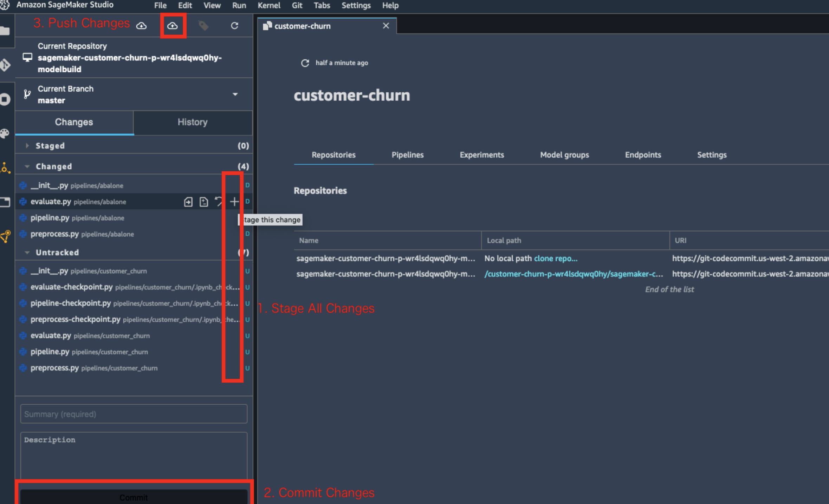
Task: Stage evaluate.py with the plus icon
Action: click(234, 202)
